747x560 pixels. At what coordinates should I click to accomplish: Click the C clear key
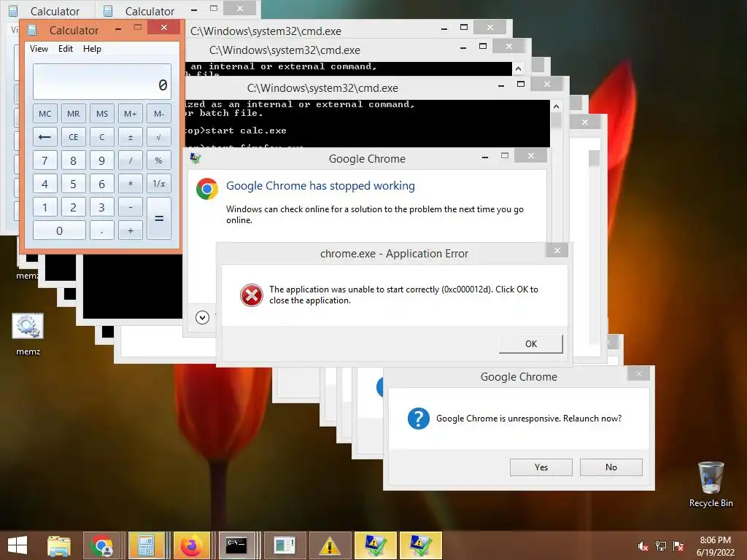102,136
